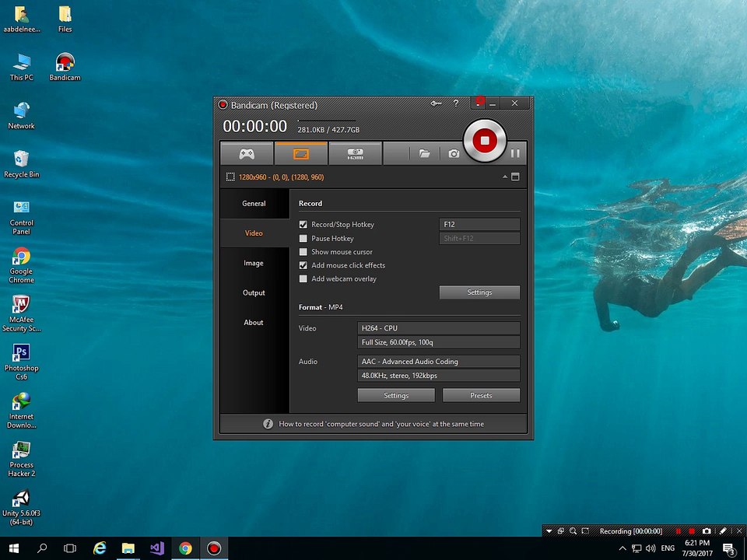Screen dimensions: 747x560
Task: Select Unity 5.6.0f3 desktop icon
Action: click(22, 508)
